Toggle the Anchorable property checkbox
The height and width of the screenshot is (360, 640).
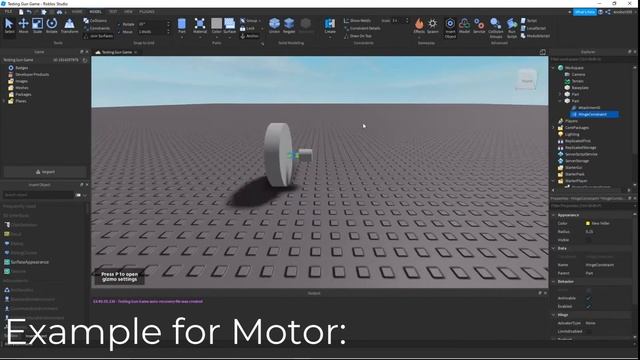pyautogui.click(x=588, y=298)
